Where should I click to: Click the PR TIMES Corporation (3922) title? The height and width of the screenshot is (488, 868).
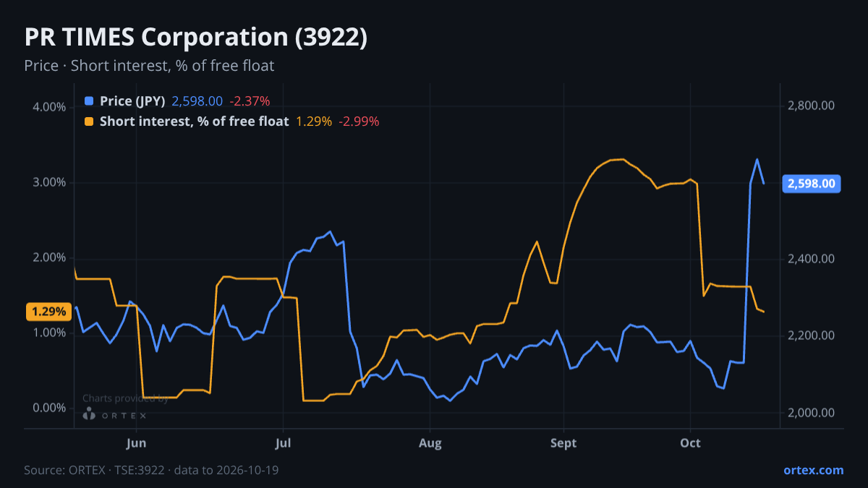(196, 38)
